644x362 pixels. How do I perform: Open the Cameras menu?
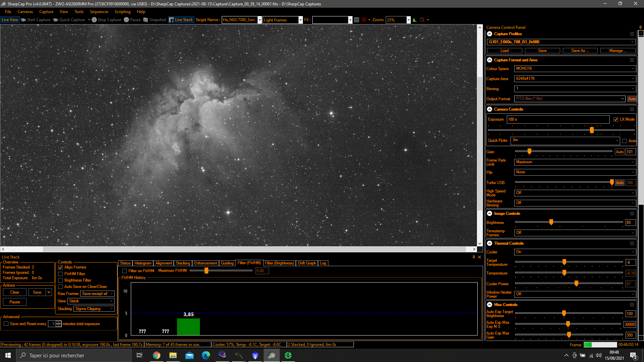tap(25, 12)
